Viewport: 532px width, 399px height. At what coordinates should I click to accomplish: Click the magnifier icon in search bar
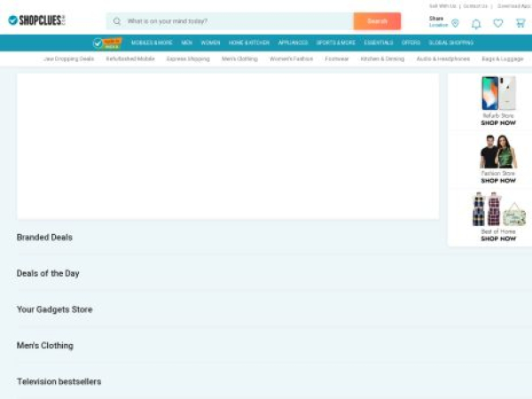pyautogui.click(x=117, y=21)
